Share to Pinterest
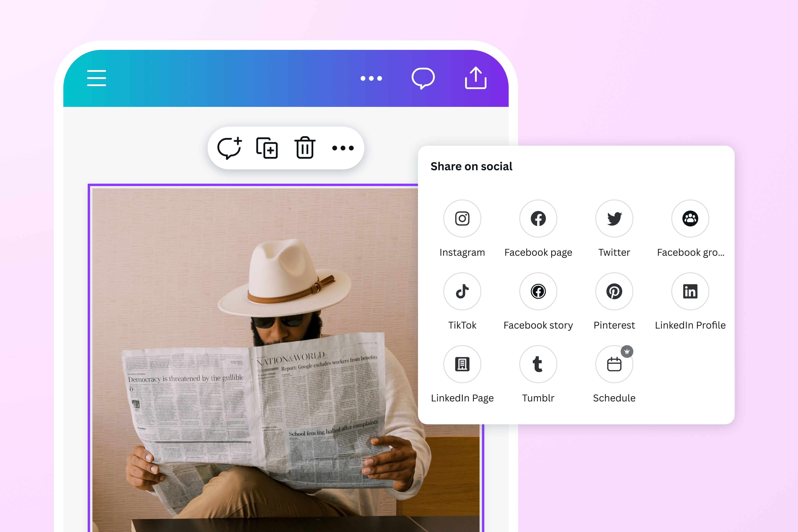The width and height of the screenshot is (798, 532). (x=614, y=291)
